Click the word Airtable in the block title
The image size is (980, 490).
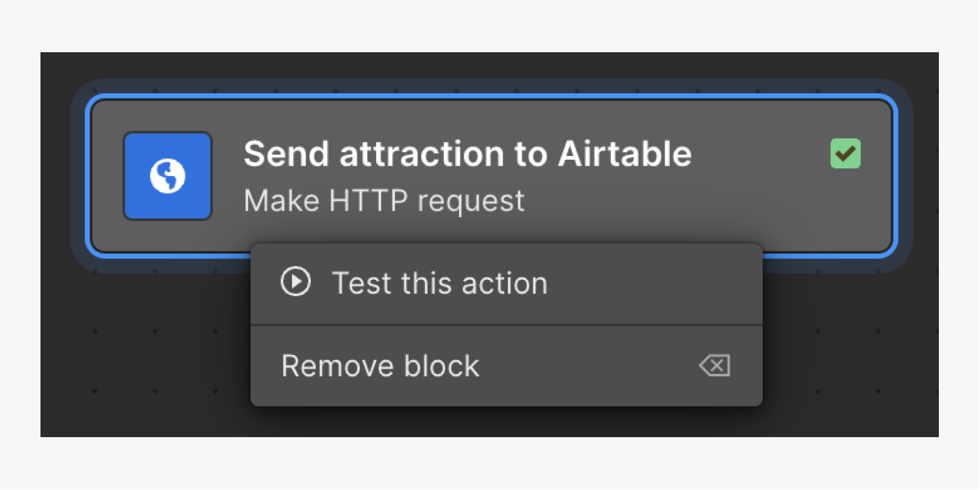624,155
